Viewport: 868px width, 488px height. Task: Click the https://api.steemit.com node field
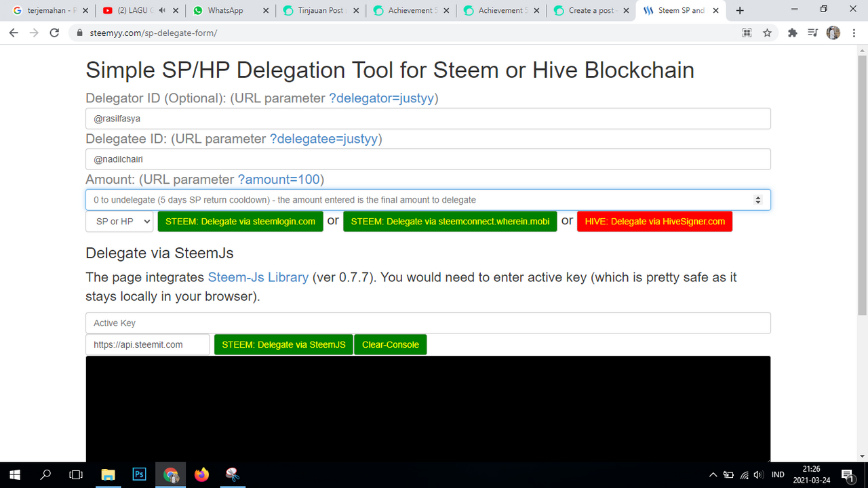click(148, 344)
